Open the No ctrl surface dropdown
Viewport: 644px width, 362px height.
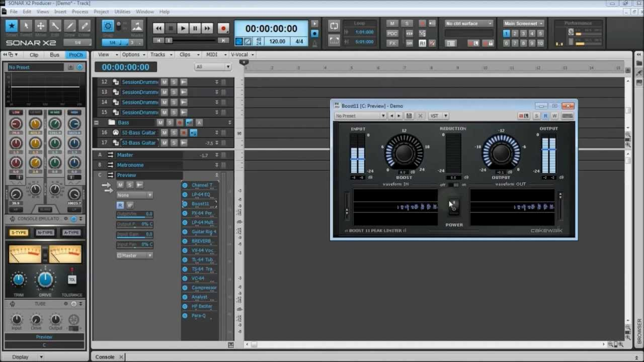tap(468, 23)
